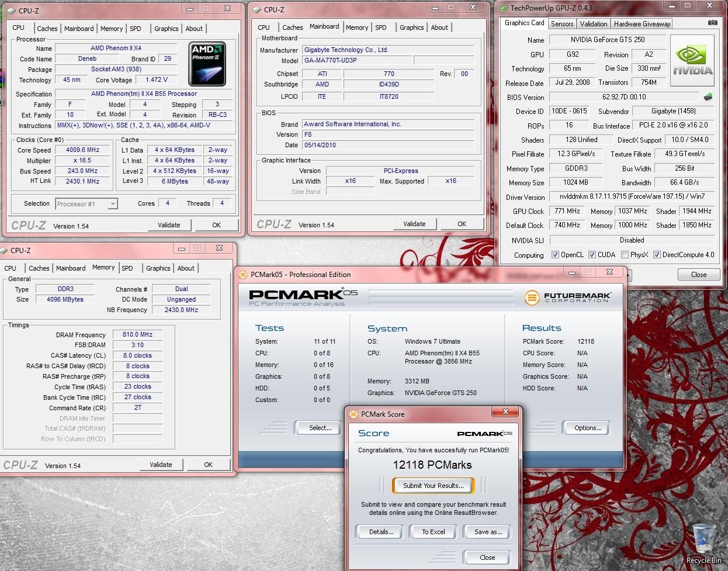
Task: Close the PCMark Score dialog via X
Action: coord(505,412)
